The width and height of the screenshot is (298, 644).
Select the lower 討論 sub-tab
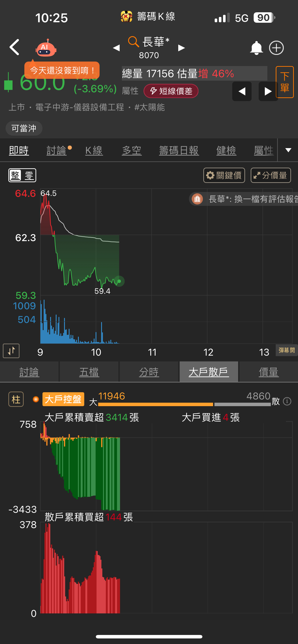[x=29, y=372]
